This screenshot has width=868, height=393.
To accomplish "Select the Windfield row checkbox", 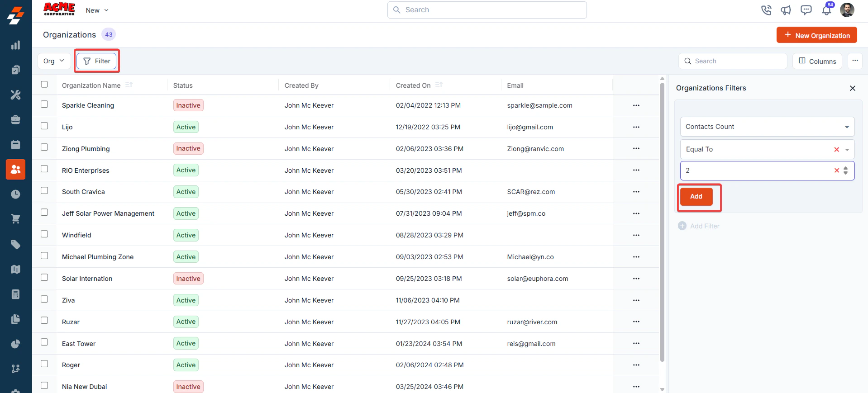I will coord(44,234).
